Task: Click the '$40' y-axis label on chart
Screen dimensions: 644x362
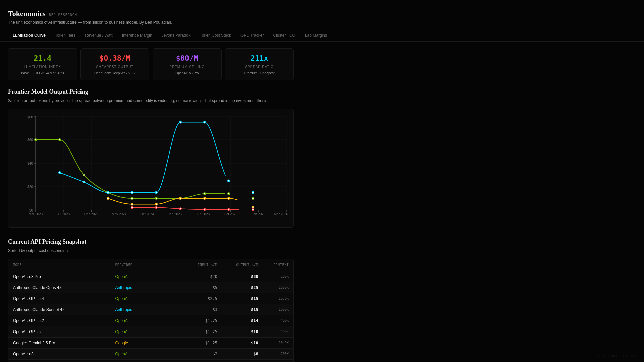Action: 30,164
